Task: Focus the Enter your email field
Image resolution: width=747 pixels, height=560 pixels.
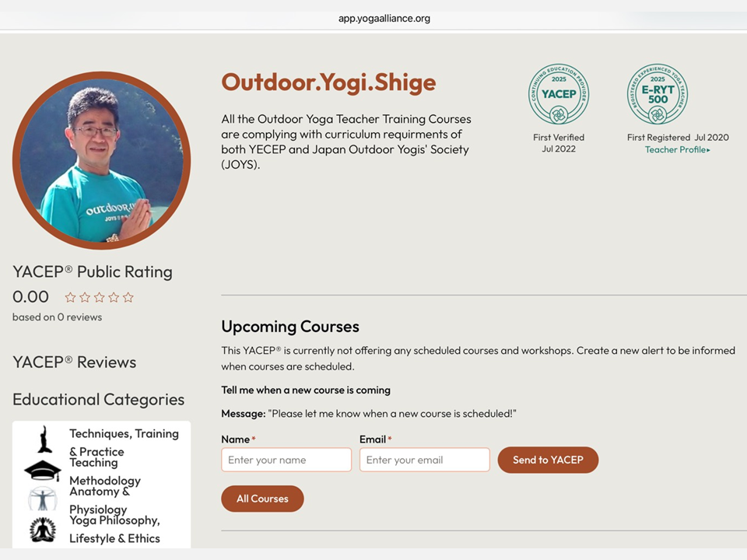Action: 425,460
